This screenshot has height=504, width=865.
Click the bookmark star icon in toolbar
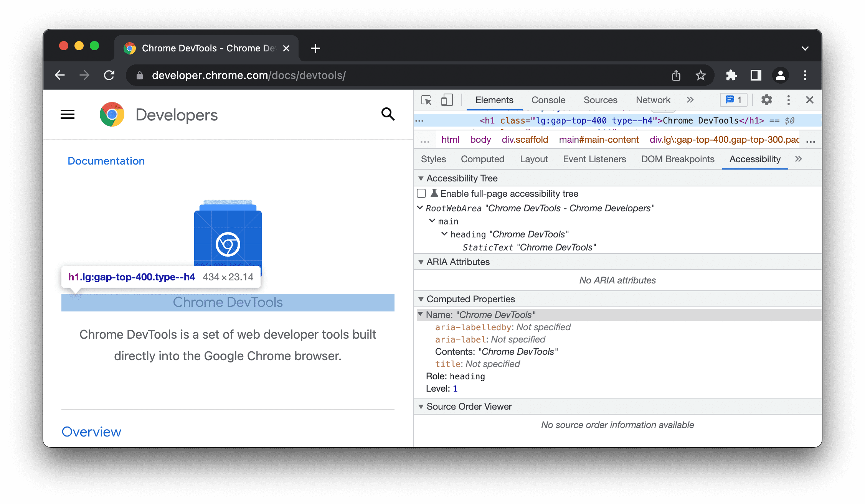point(700,74)
